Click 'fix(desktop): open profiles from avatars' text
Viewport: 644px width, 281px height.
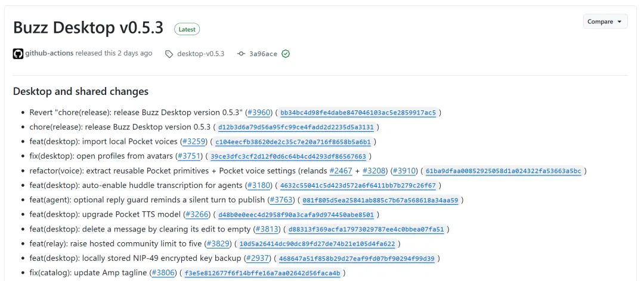[x=101, y=156]
